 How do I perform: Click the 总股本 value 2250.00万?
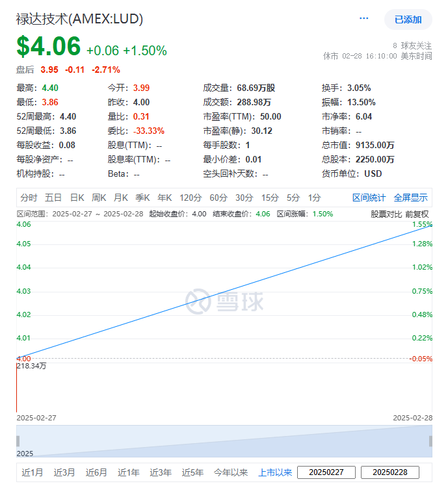375,159
